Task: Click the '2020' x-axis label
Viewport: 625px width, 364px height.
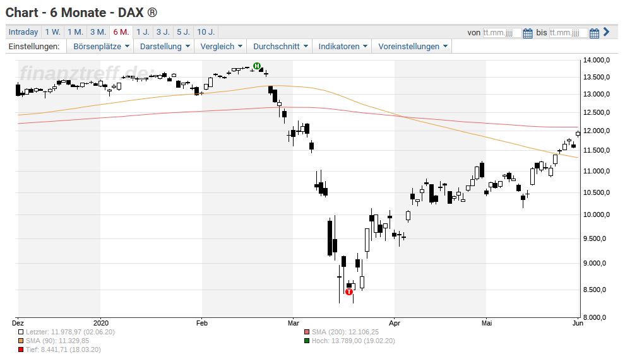Action: click(101, 323)
